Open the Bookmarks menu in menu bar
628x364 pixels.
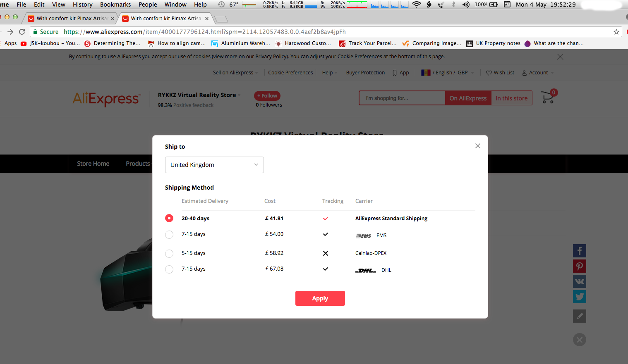click(115, 5)
